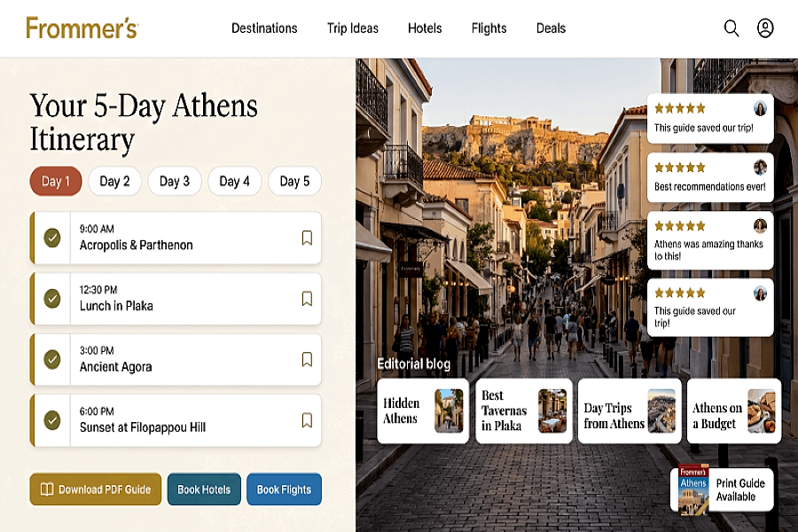Click 'Sunset at Filopappou Hill' title text
Viewport: 798px width, 532px height.
143,427
